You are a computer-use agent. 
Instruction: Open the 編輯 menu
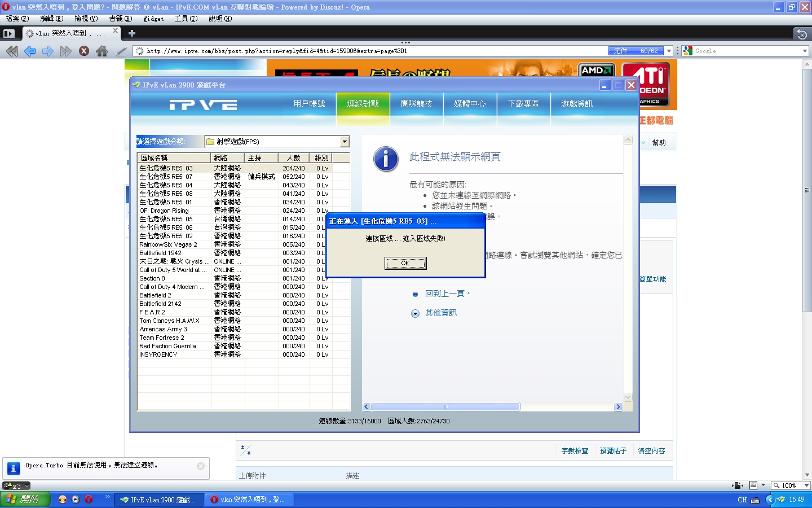(x=52, y=19)
